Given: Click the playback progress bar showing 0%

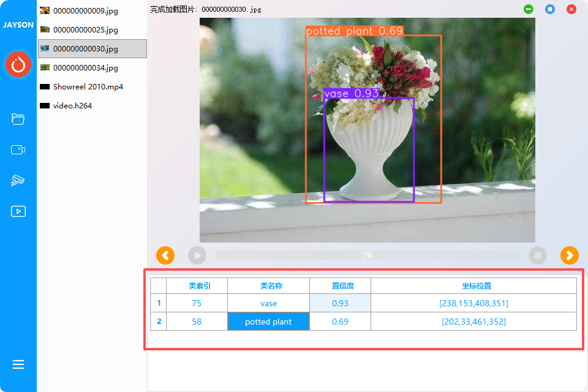Looking at the screenshot, I should 367,255.
